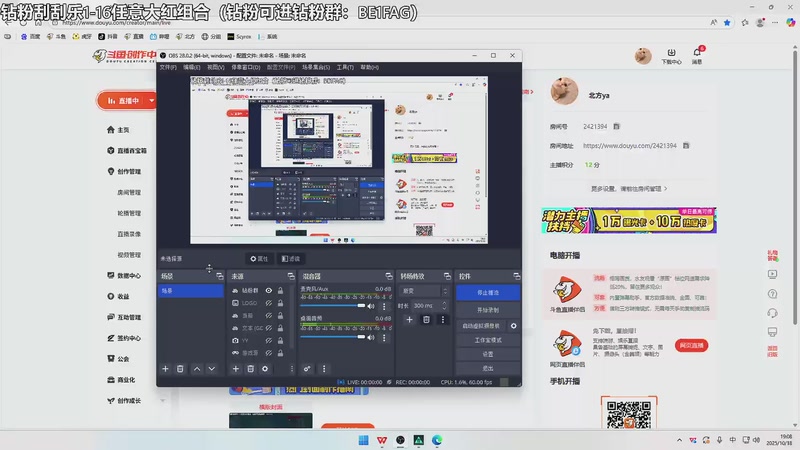
Task: Click the 开始录制 start recording button
Action: tap(488, 310)
